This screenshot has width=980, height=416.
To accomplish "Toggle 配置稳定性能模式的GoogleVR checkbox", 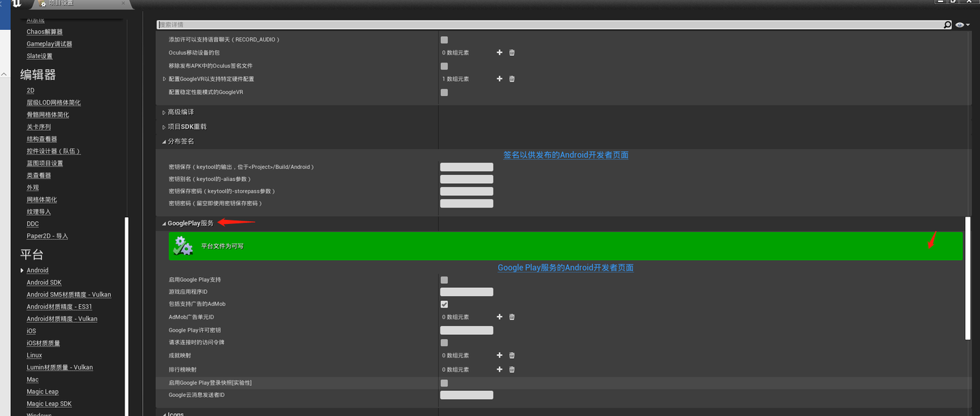I will [x=444, y=92].
